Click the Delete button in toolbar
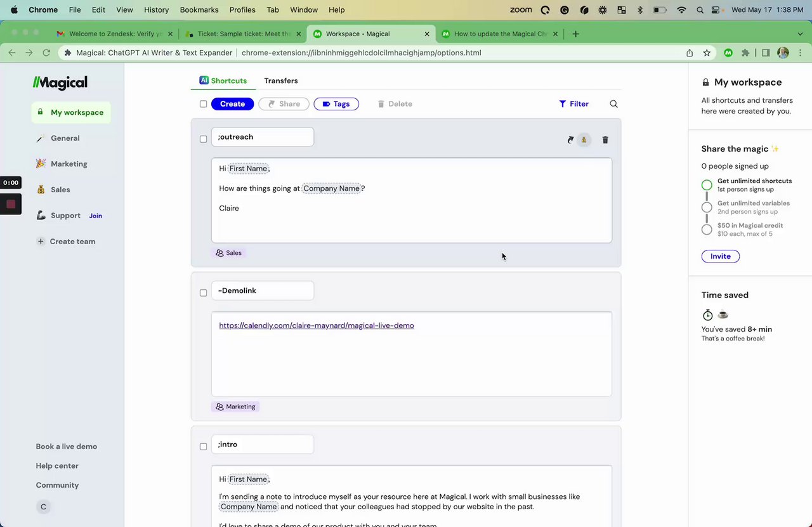 (395, 104)
